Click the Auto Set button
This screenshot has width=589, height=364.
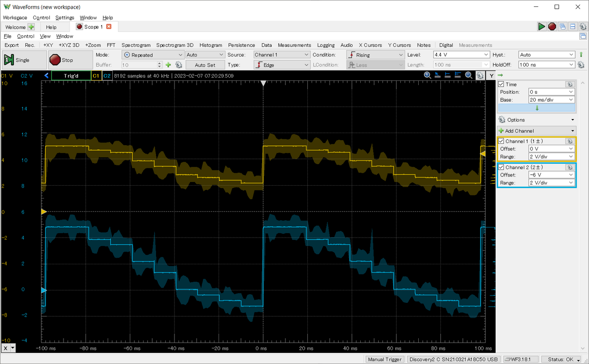[205, 65]
